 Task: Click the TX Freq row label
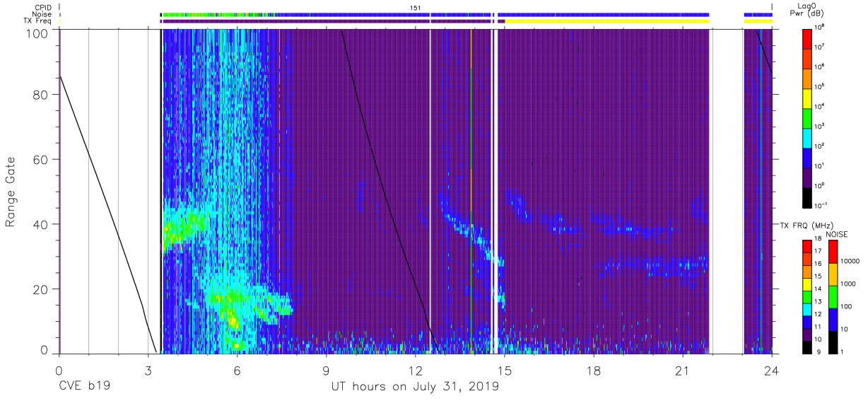click(37, 21)
